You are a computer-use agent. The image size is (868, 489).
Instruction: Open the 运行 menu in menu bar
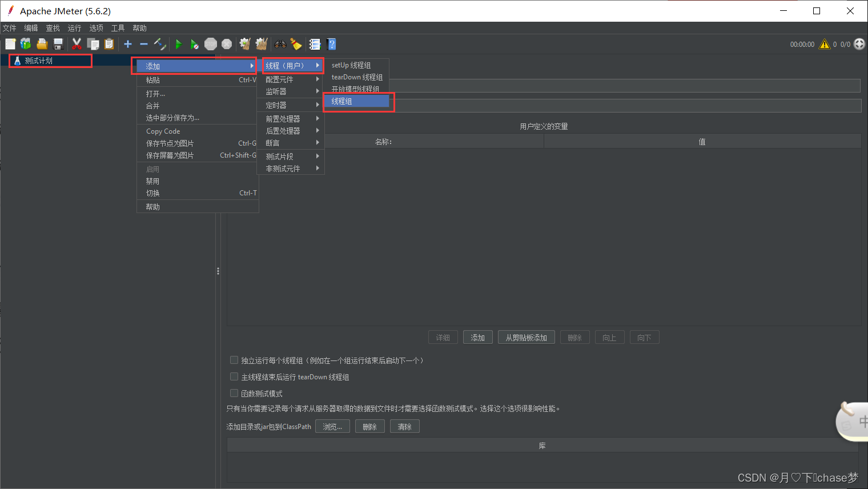75,28
